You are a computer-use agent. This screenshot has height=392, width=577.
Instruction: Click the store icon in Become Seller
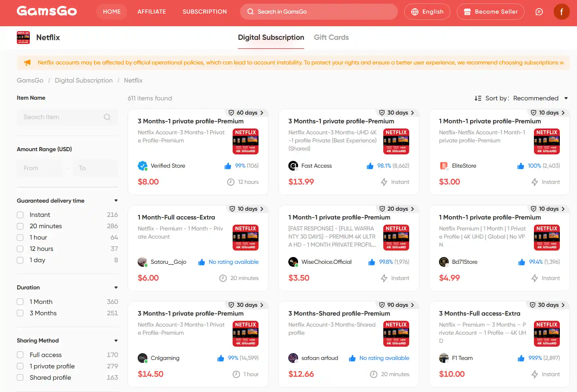pos(467,12)
